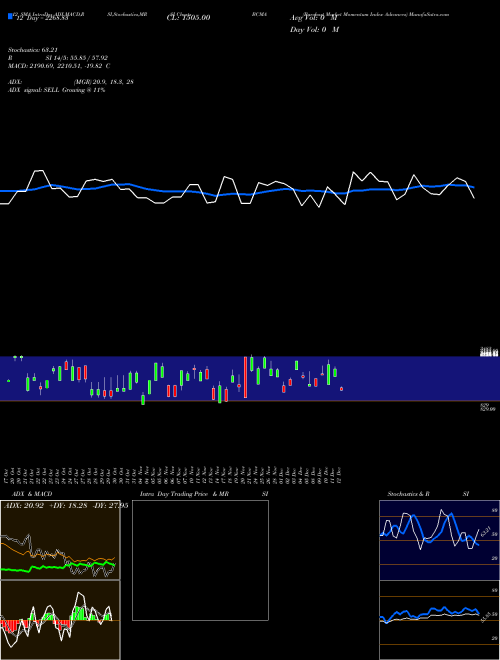The width and height of the screenshot is (500, 660).
Task: Click the 'Avg Vol: 0 M' text
Action: point(314,18)
